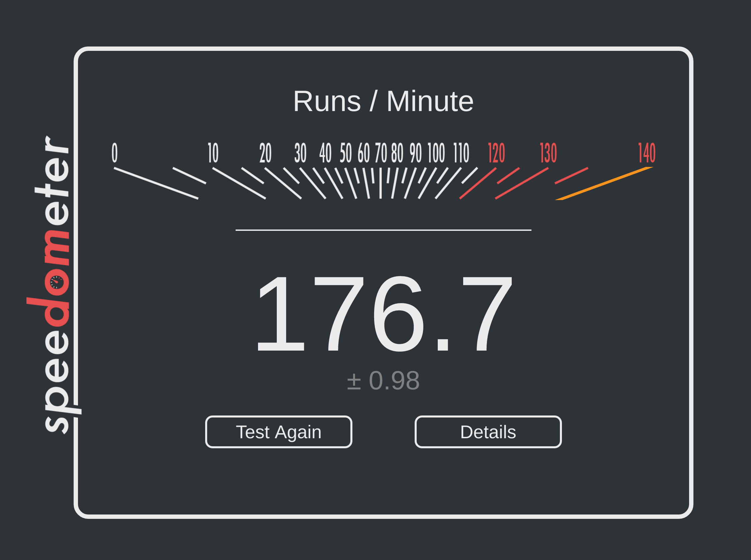Viewport: 751px width, 560px height.
Task: Click the Test Again button
Action: tap(278, 432)
